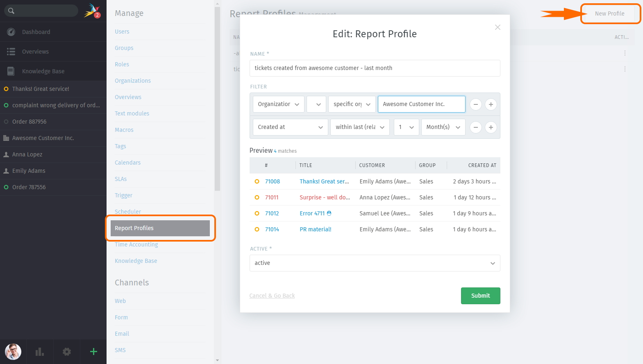Viewport: 643px width, 364px height.
Task: Close the Edit Report Profile dialog
Action: click(x=498, y=27)
